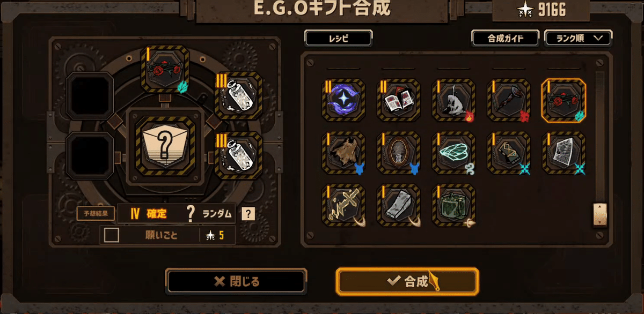Remove the top rose gift from slot

click(x=165, y=69)
